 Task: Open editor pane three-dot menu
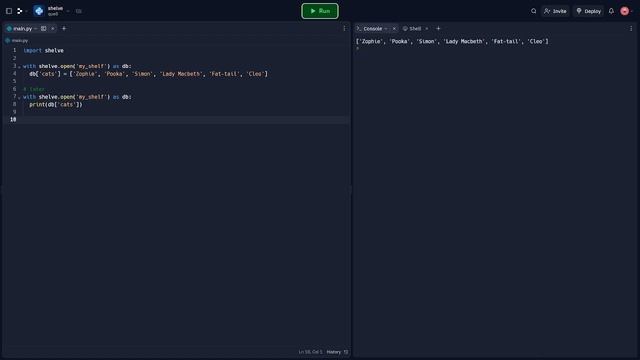point(344,29)
